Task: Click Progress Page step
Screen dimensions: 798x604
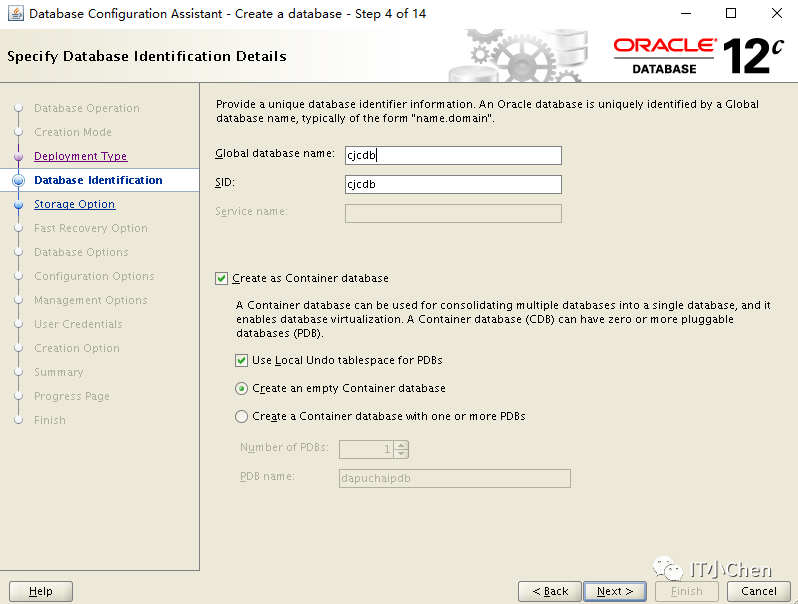Action: 72,396
